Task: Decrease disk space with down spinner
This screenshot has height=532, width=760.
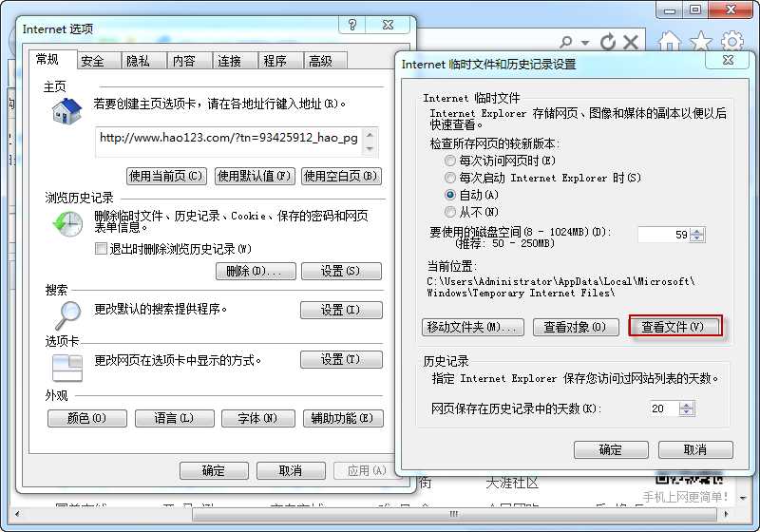Action: click(x=697, y=238)
